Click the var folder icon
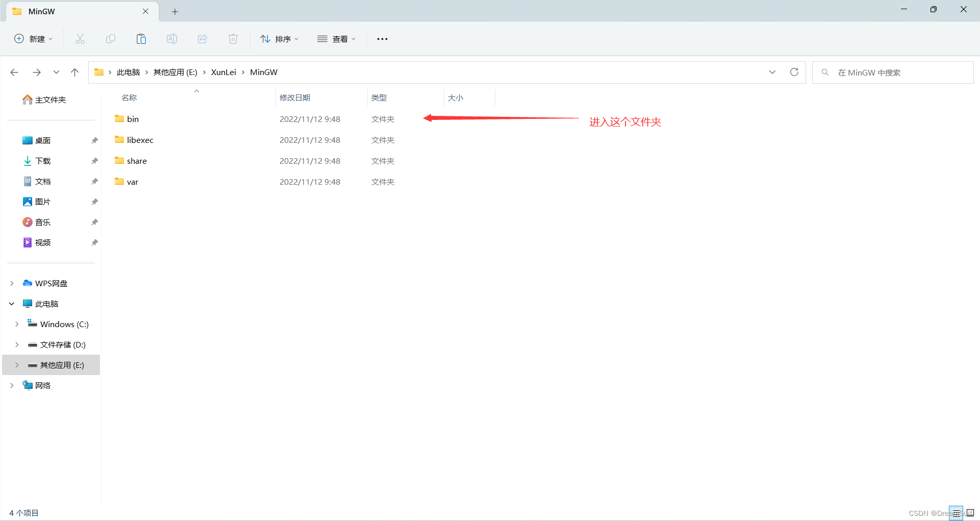This screenshot has width=980, height=521. tap(119, 181)
